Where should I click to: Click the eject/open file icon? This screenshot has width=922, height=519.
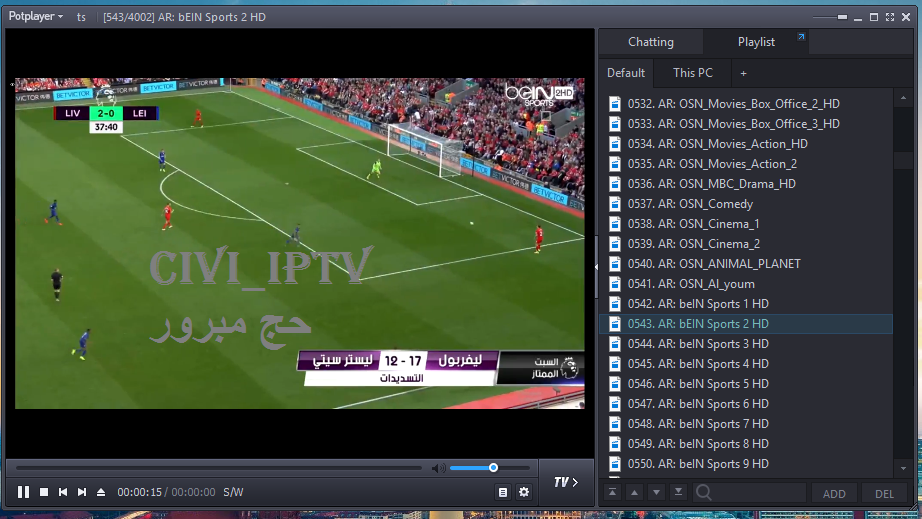pyautogui.click(x=100, y=492)
